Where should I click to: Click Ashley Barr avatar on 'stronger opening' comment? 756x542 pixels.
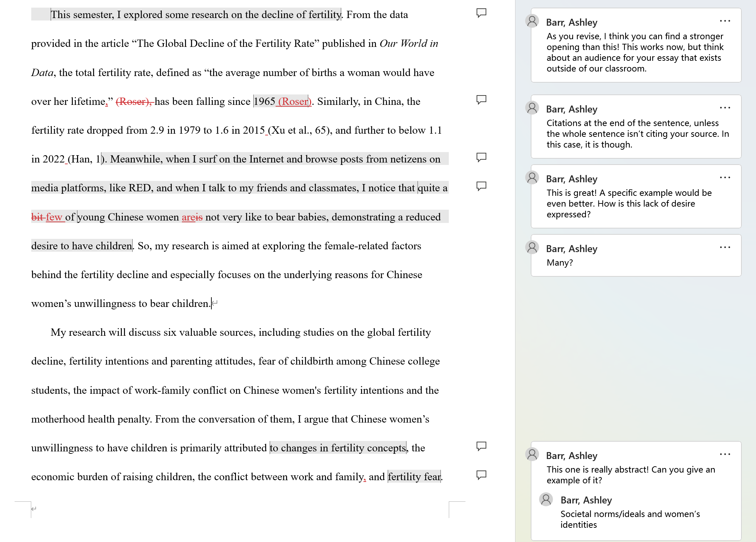click(x=532, y=21)
